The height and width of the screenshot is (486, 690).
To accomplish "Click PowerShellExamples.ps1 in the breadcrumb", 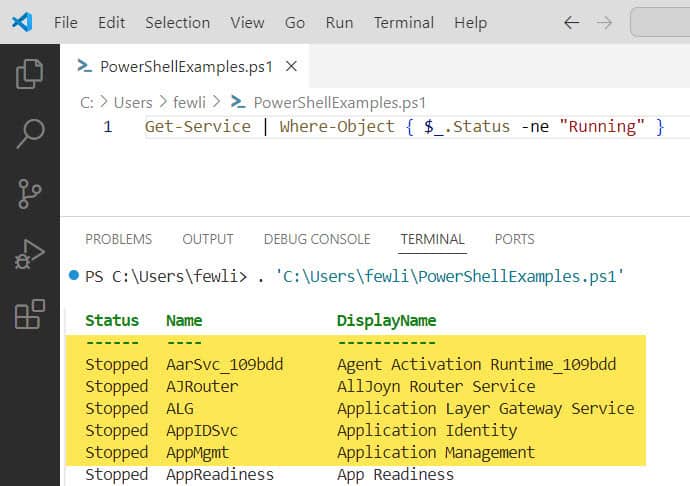I will [340, 103].
